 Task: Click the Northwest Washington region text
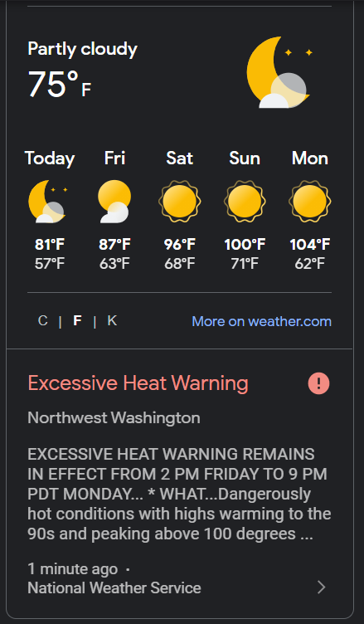click(114, 418)
